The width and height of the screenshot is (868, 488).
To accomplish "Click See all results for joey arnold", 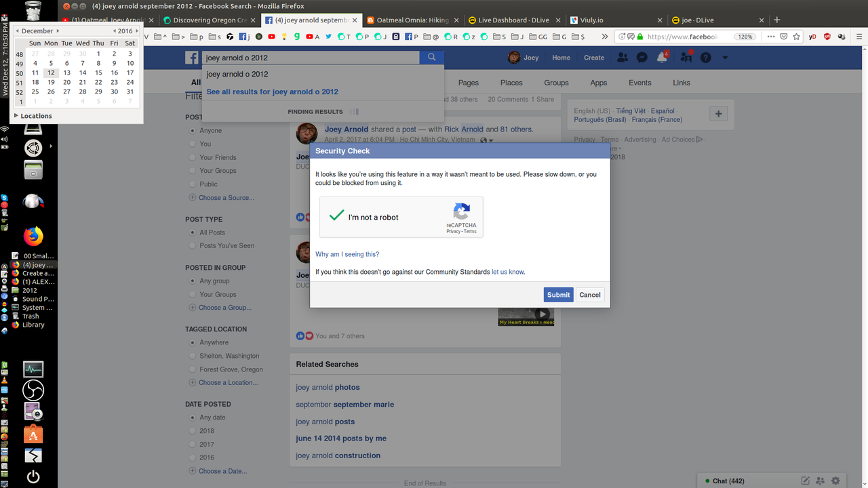I will click(x=272, y=91).
